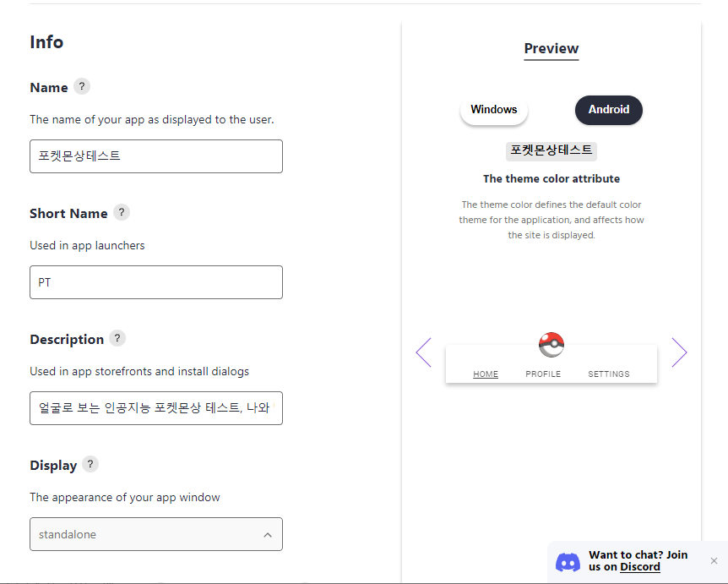
Task: Open the Discord link
Action: coord(640,567)
